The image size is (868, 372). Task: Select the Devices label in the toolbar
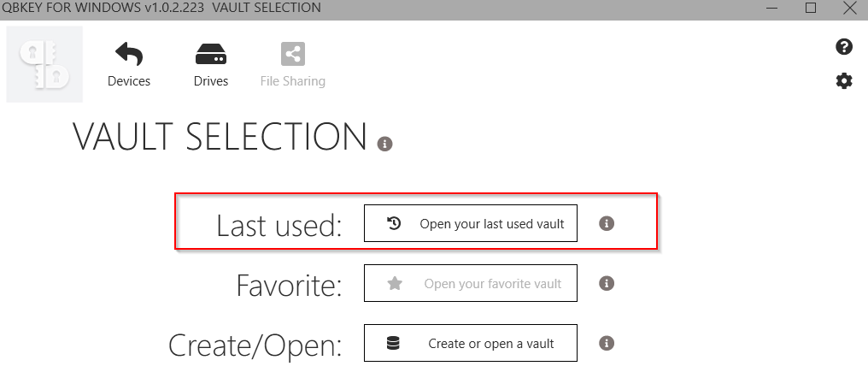tap(129, 81)
